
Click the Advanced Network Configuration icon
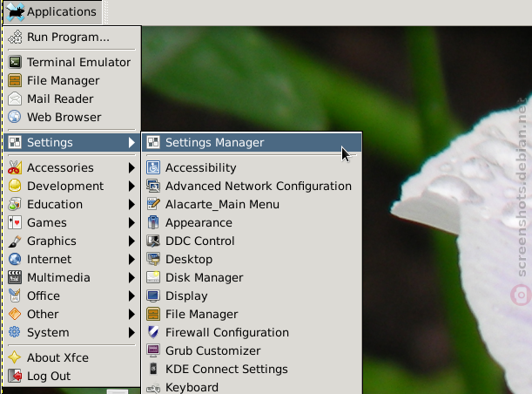153,186
